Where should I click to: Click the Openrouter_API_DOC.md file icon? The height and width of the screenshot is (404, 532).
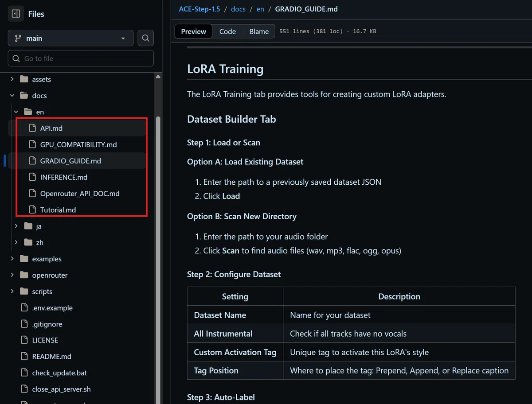coord(32,194)
